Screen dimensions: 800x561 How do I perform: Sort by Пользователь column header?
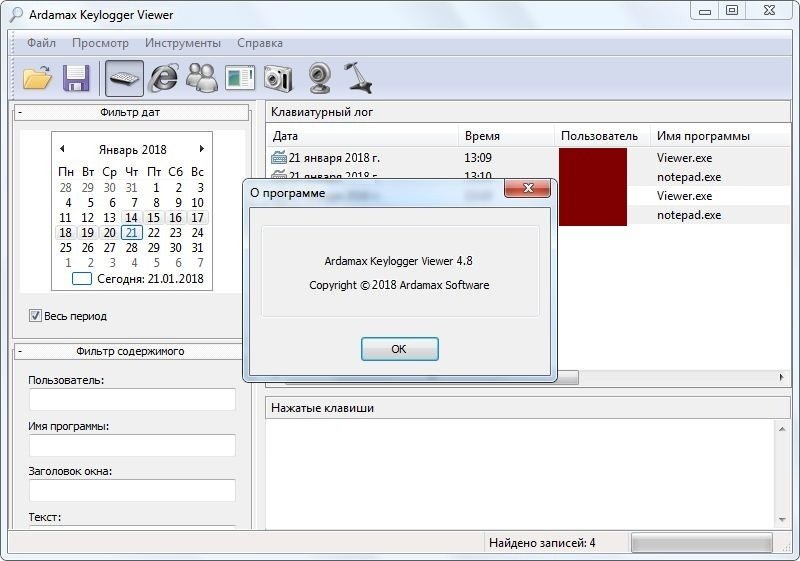602,136
